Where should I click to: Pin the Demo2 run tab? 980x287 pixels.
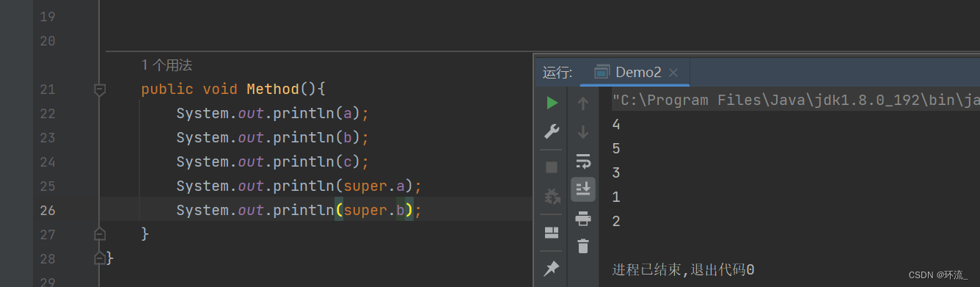[x=552, y=269]
